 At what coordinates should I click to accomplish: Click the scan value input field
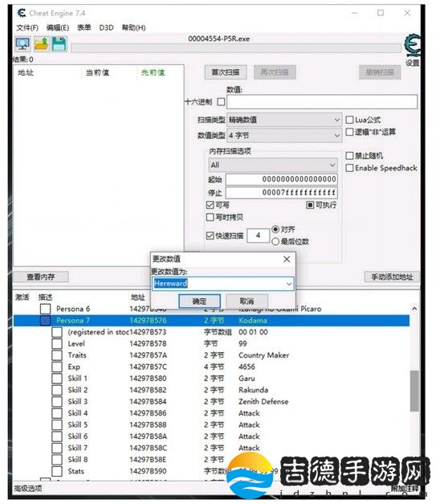(x=322, y=102)
